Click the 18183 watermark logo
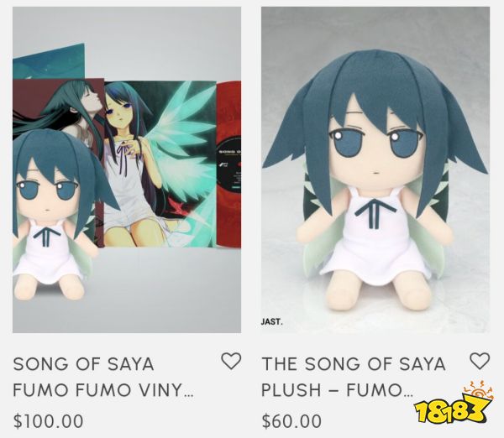 click(454, 404)
